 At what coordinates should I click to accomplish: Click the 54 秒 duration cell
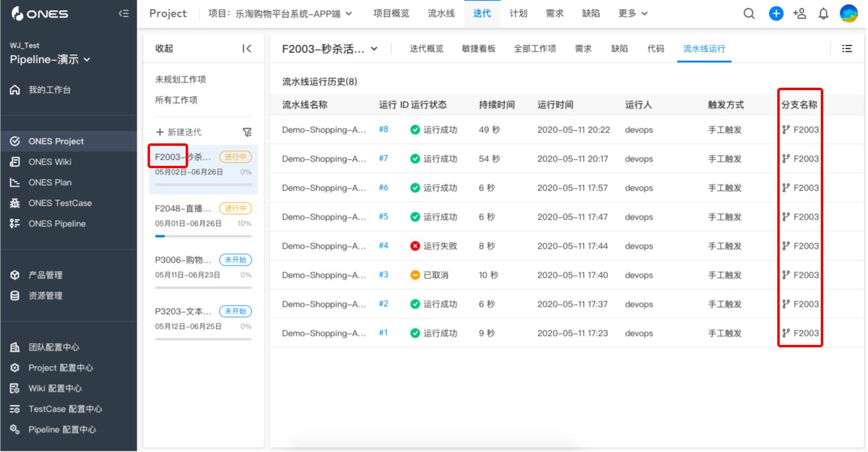489,159
